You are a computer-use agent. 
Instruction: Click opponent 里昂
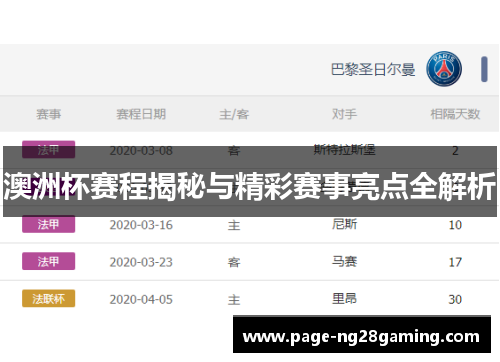(344, 298)
